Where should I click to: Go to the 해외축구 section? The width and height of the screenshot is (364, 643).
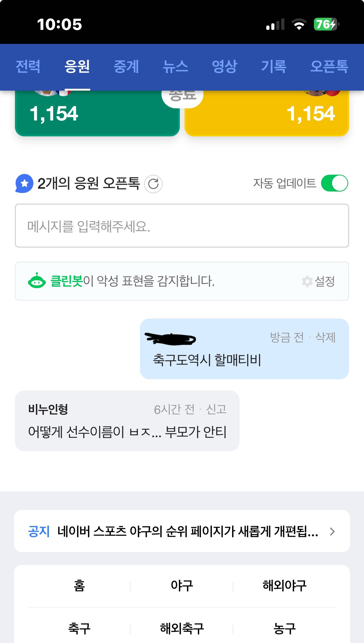182,628
